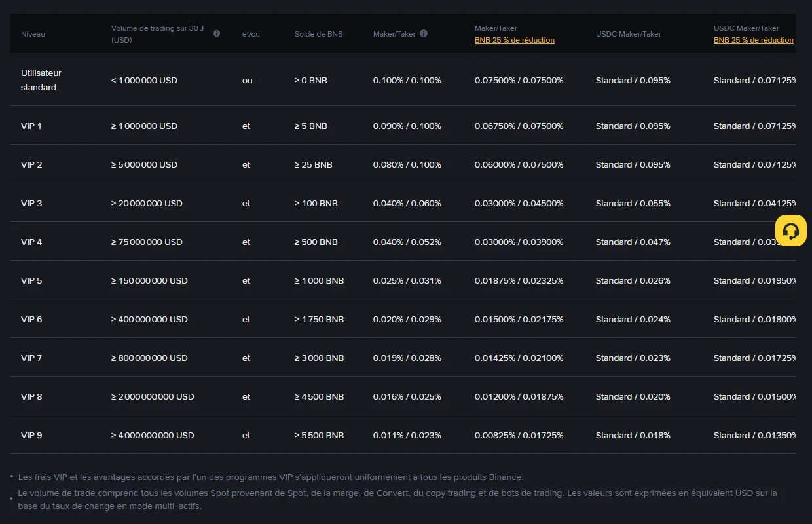Select the Standard / 0.055% USDC cell
This screenshot has height=524, width=812.
coord(633,203)
